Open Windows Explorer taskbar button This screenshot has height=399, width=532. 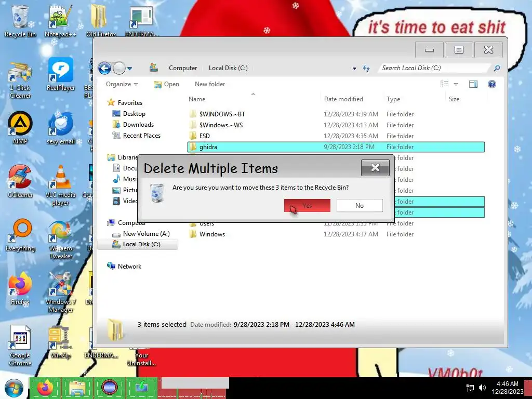pos(77,388)
